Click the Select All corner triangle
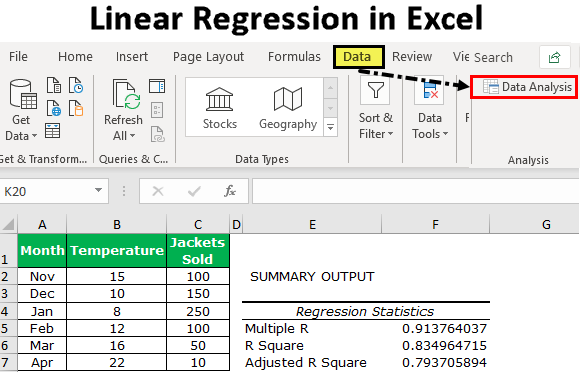580x372 pixels. pyautogui.click(x=8, y=224)
